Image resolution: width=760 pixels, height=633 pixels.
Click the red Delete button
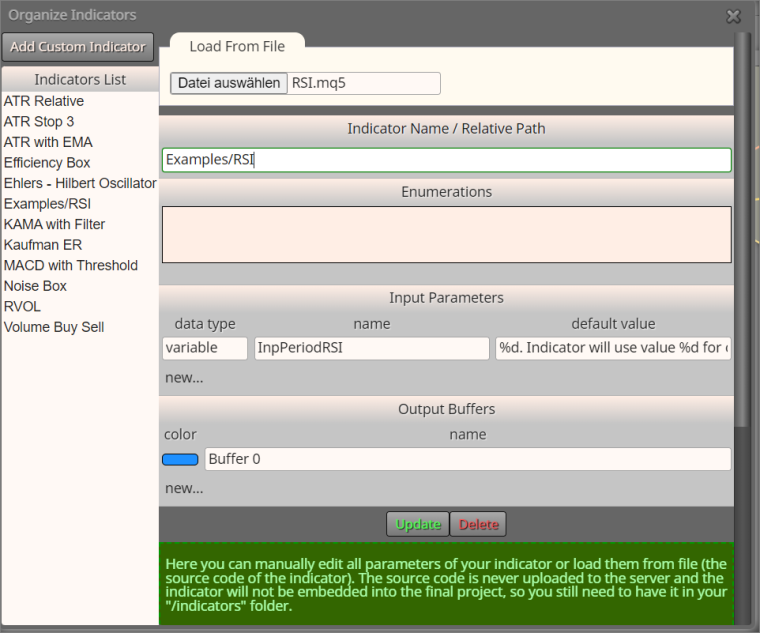(x=478, y=524)
